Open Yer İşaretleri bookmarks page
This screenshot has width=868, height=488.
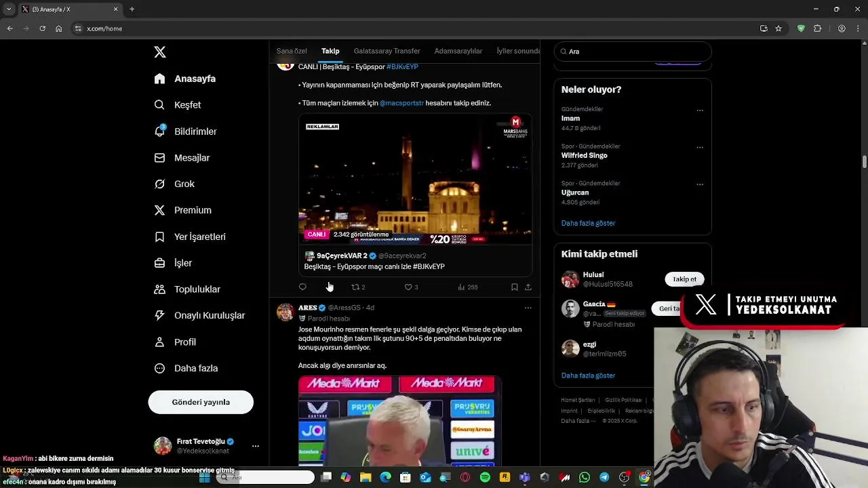[190, 237]
